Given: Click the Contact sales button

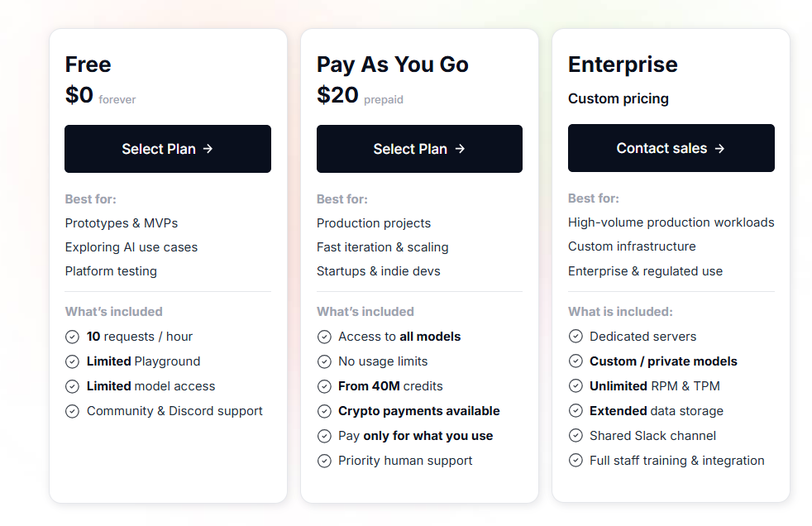Looking at the screenshot, I should (671, 149).
